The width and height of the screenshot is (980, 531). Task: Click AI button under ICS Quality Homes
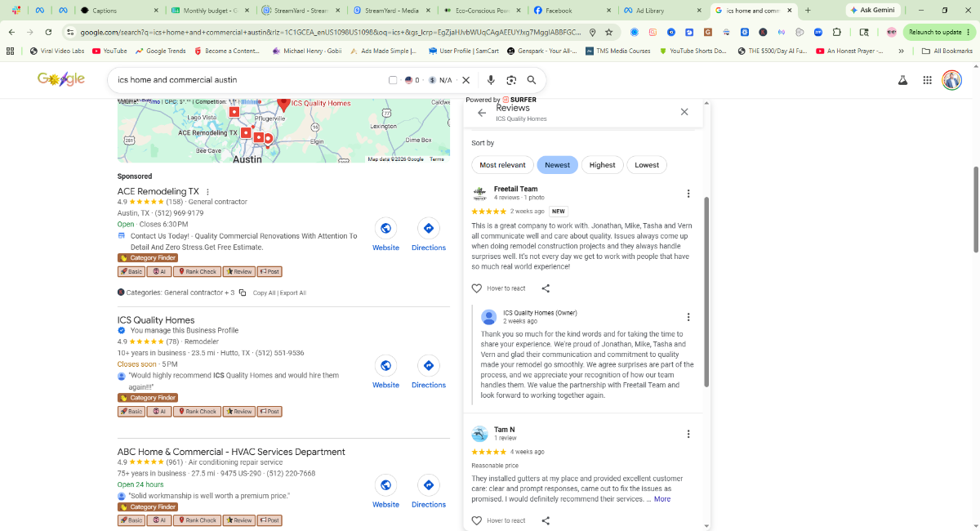click(159, 412)
